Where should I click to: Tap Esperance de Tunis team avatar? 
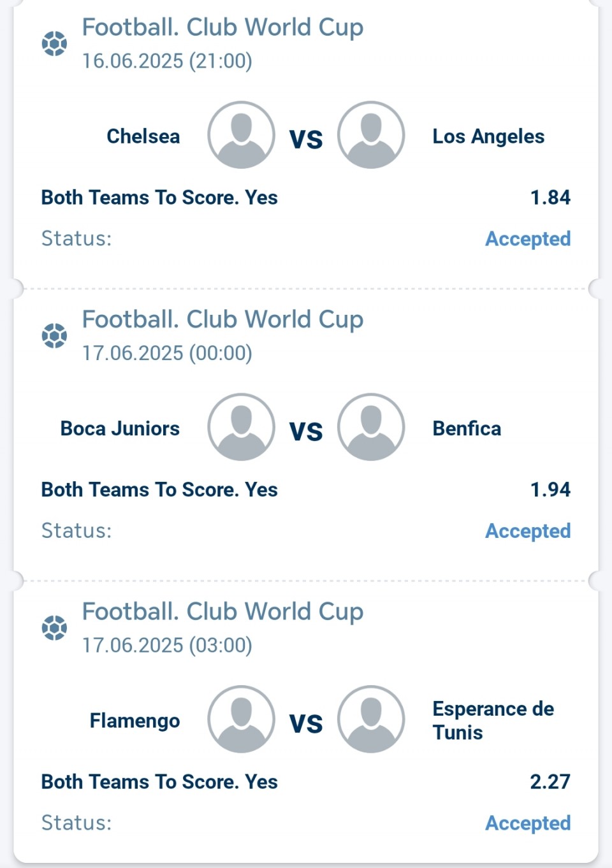coord(371,720)
